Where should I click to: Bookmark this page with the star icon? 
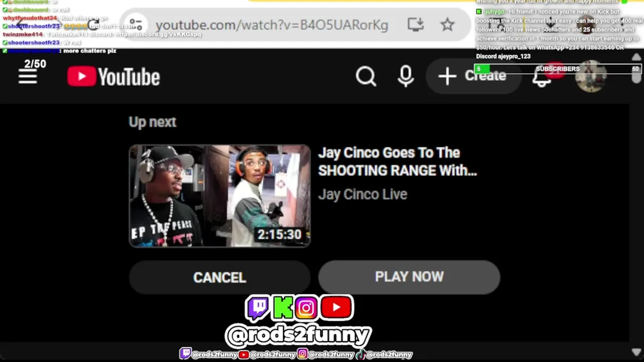pyautogui.click(x=447, y=25)
